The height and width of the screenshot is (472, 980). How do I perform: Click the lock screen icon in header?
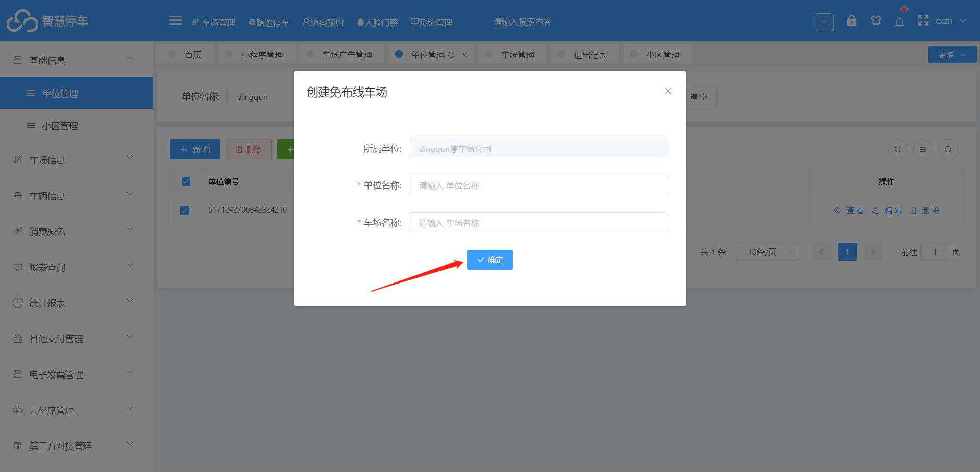click(852, 20)
